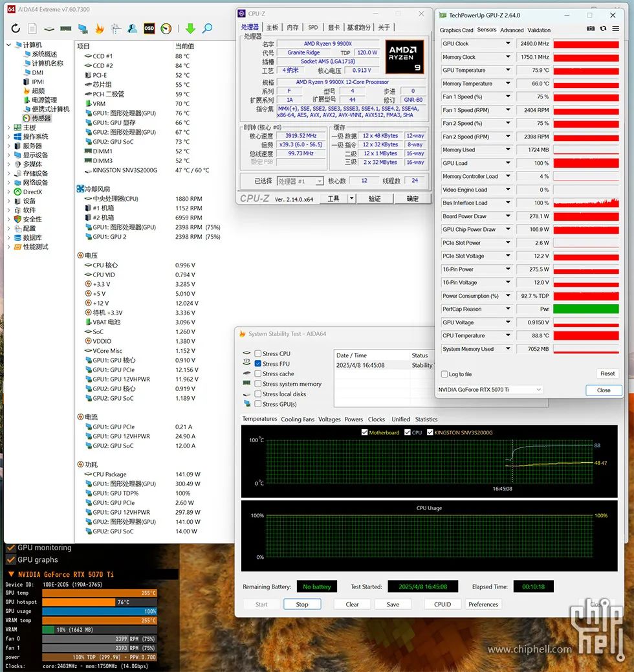634x672 pixels.
Task: Click the gauge sensor panel toolbar icon
Action: coord(166,28)
